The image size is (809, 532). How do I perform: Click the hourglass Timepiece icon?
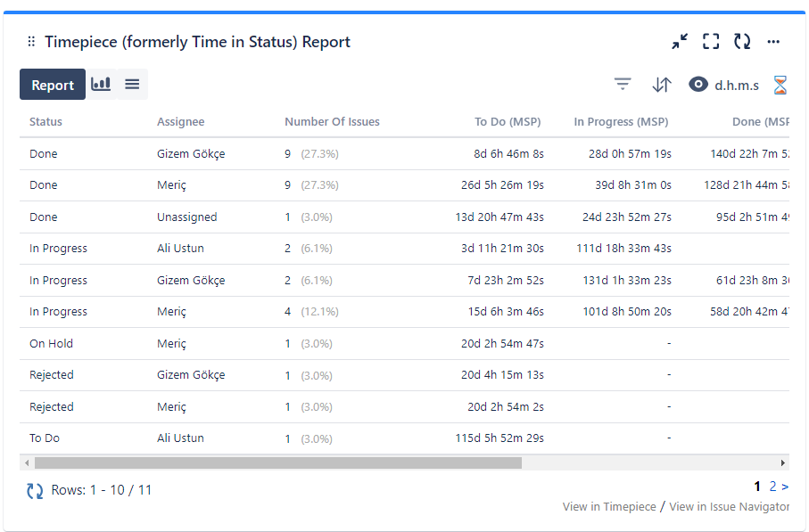pos(780,85)
